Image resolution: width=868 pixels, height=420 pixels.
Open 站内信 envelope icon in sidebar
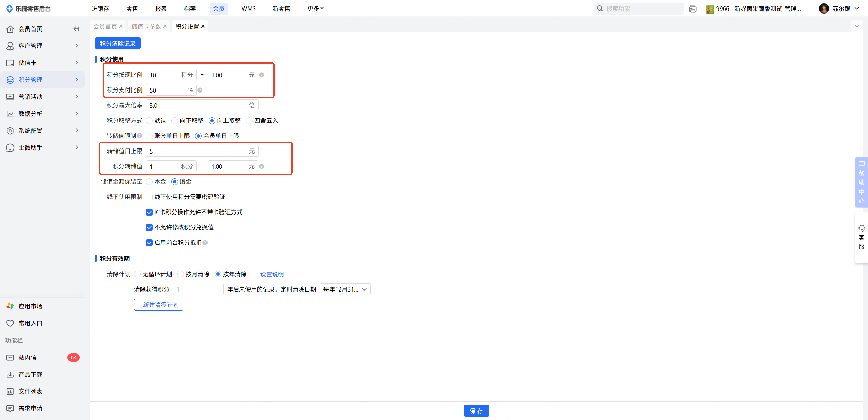(10, 357)
